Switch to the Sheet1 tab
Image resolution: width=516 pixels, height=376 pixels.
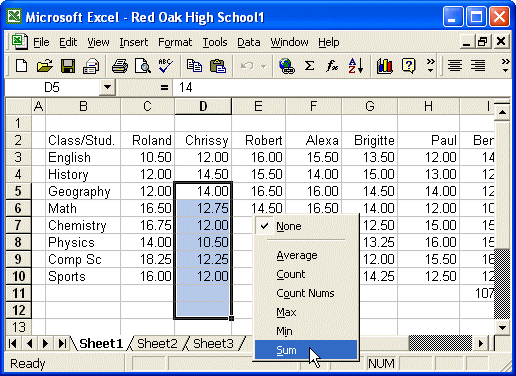tap(101, 343)
